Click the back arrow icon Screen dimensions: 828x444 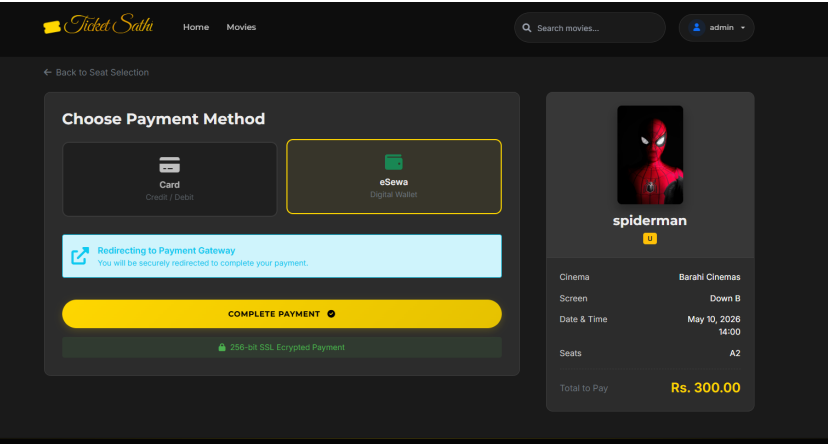(48, 72)
